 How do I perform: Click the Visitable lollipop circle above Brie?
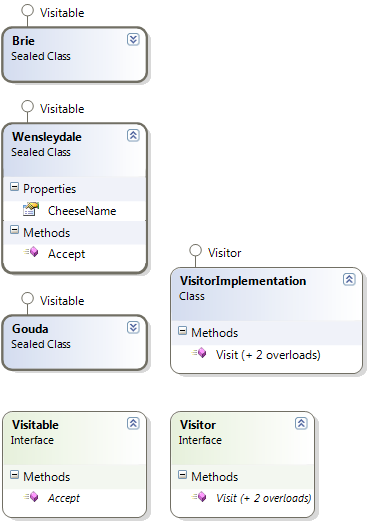(x=27, y=10)
